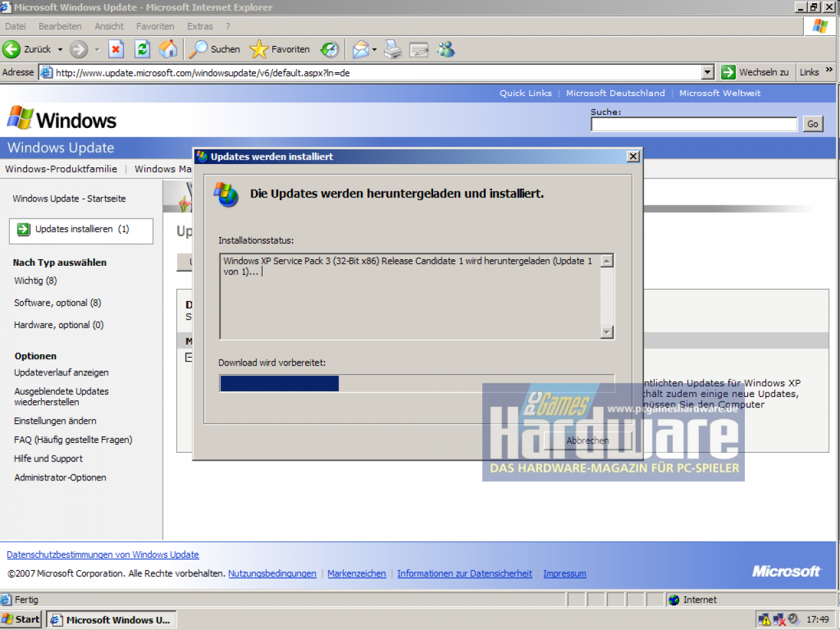Screen dimensions: 840x630
Task: Click the Edit page toolbar icon
Action: (419, 49)
